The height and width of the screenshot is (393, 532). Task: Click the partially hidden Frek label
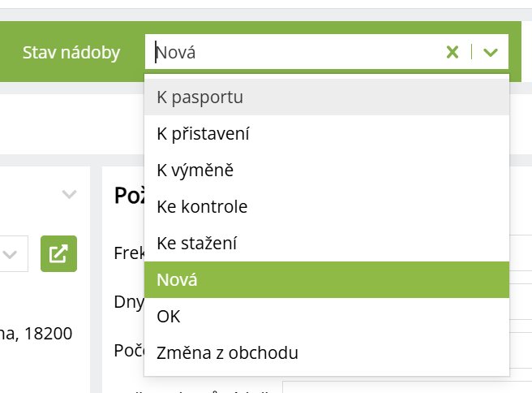128,254
